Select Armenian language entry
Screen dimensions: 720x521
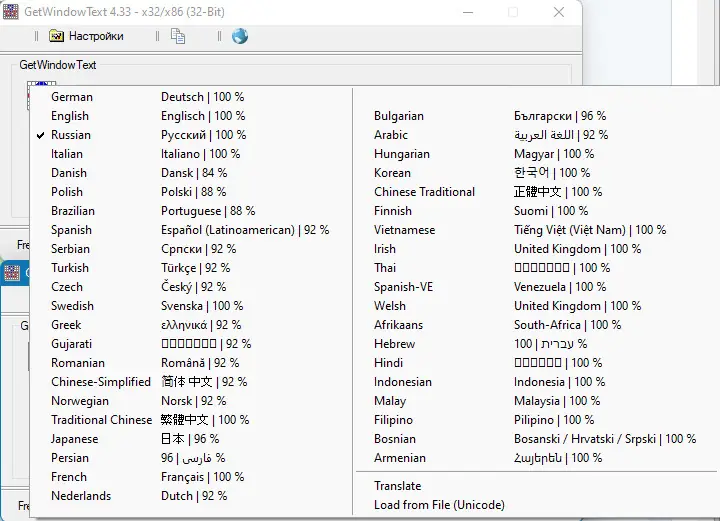tap(536, 458)
